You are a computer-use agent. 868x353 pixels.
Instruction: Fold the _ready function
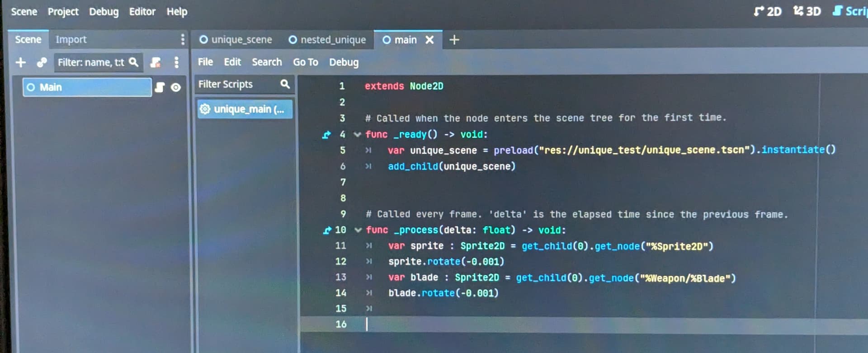pyautogui.click(x=357, y=135)
